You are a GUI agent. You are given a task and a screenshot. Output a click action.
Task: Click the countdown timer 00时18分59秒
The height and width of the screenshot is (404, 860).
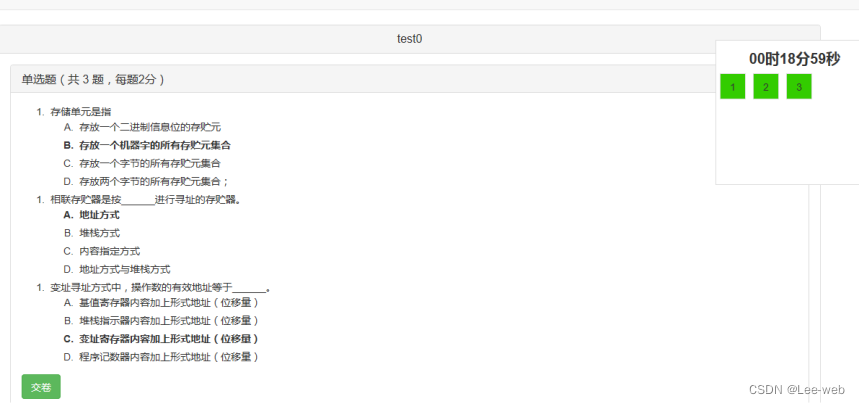(794, 59)
